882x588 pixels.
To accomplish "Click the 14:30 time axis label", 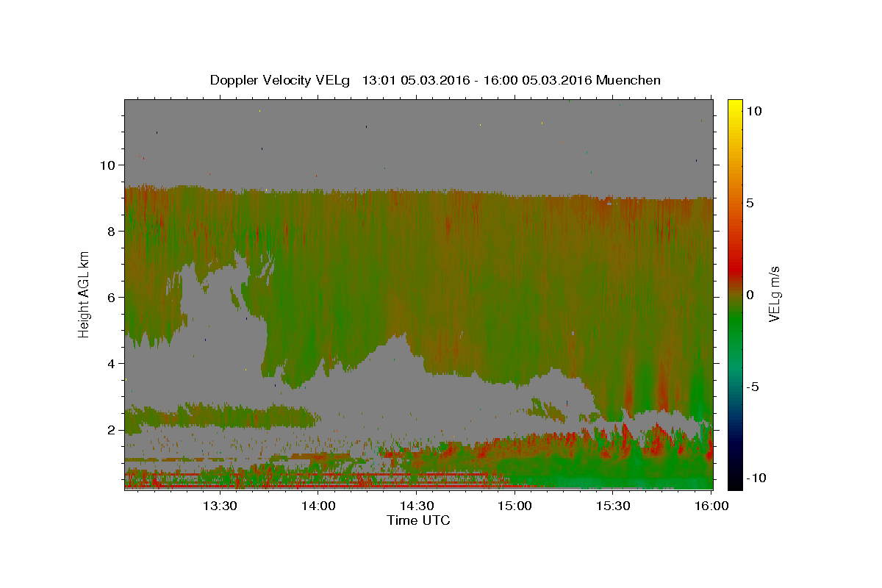I will coord(416,506).
